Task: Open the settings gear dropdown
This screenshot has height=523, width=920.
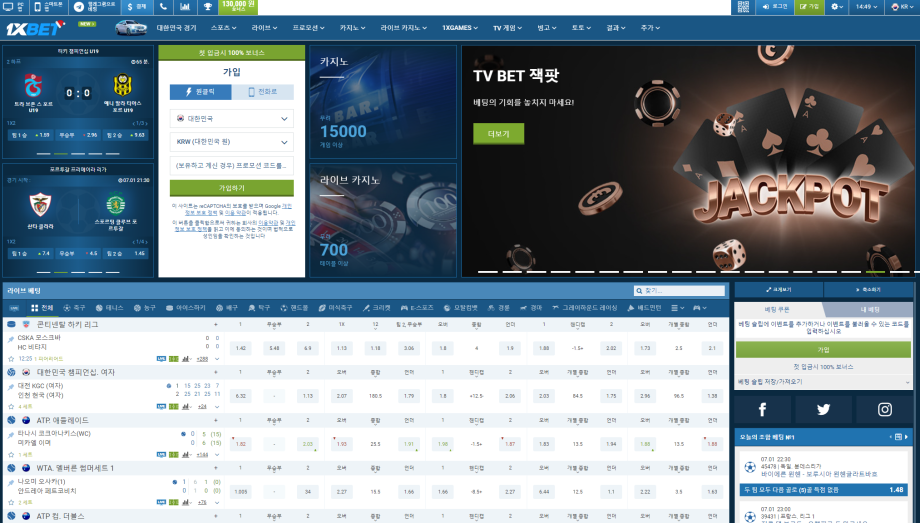Action: coord(837,7)
